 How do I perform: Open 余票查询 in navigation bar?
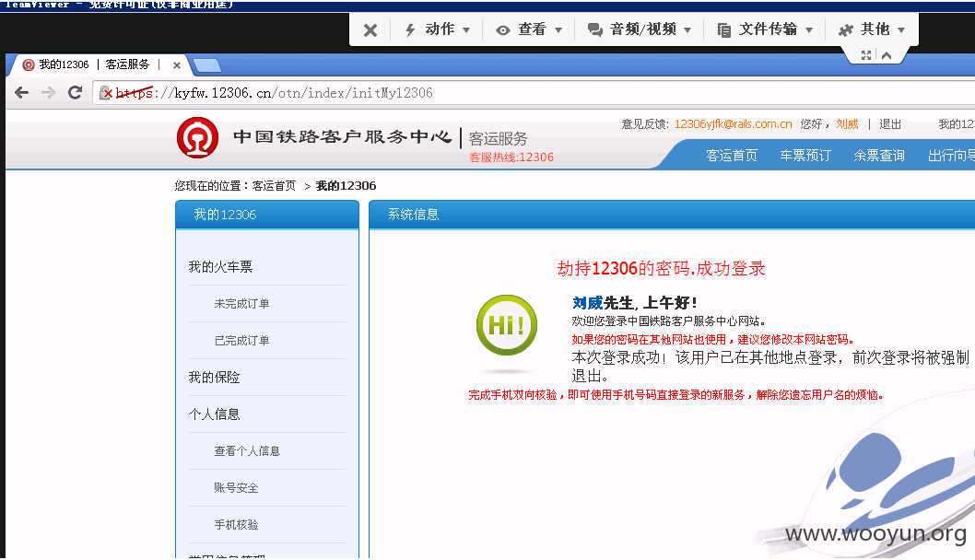point(879,156)
